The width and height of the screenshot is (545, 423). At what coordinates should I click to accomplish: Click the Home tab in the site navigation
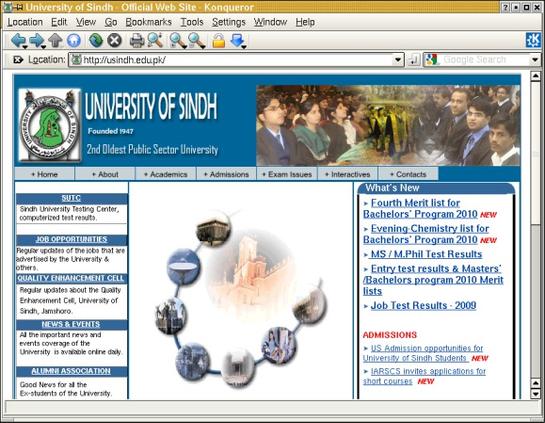(x=44, y=174)
